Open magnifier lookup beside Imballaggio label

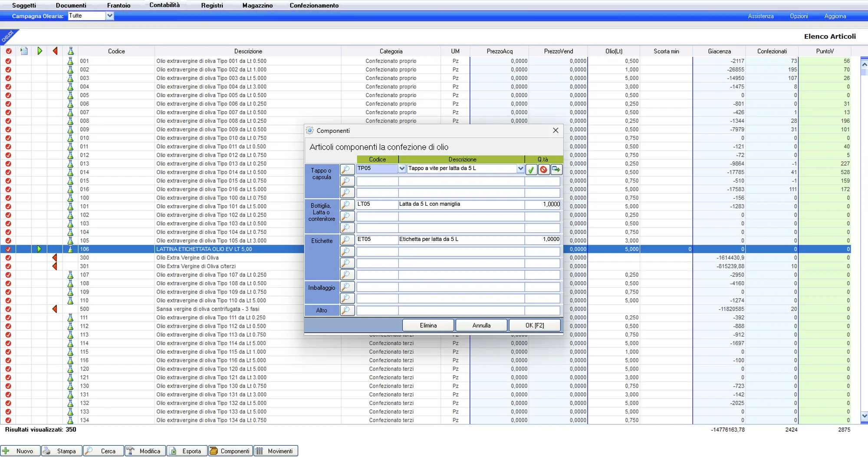pos(347,287)
